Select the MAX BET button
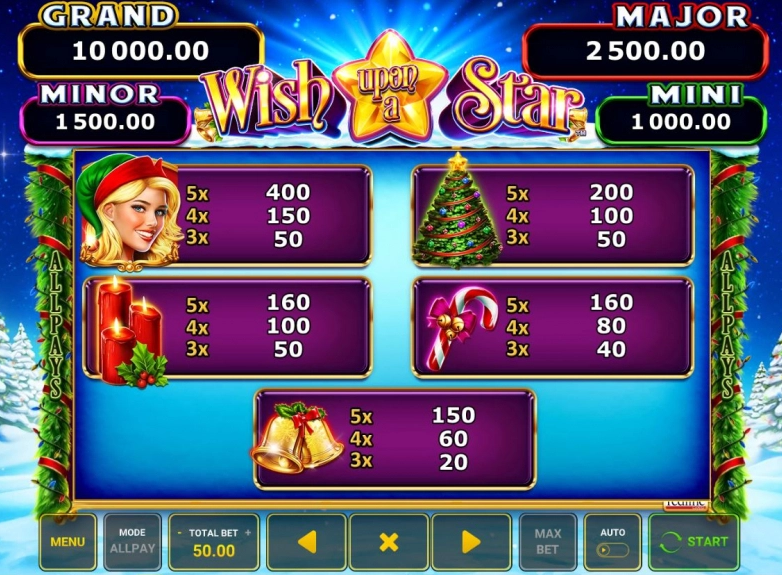Image resolution: width=782 pixels, height=575 pixels. click(548, 542)
